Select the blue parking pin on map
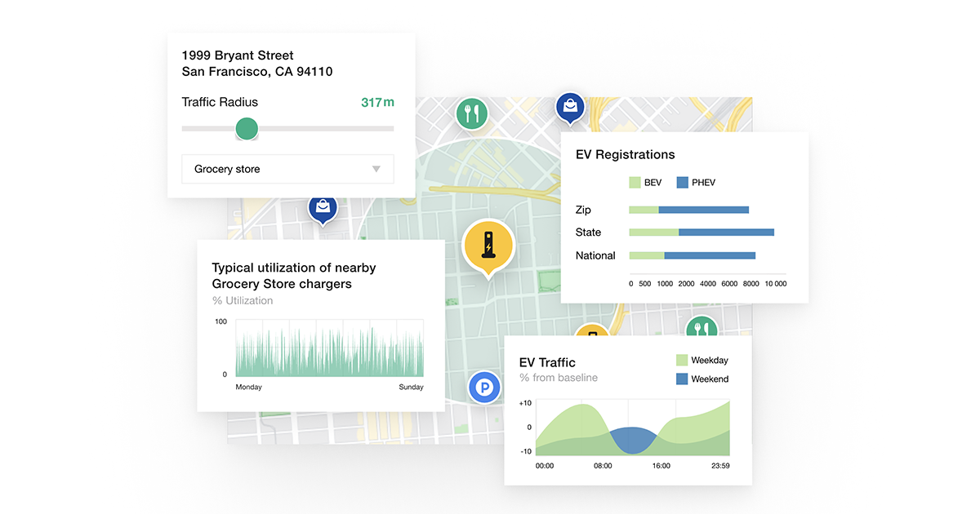Viewport: 980px width, 514px height. click(x=485, y=388)
